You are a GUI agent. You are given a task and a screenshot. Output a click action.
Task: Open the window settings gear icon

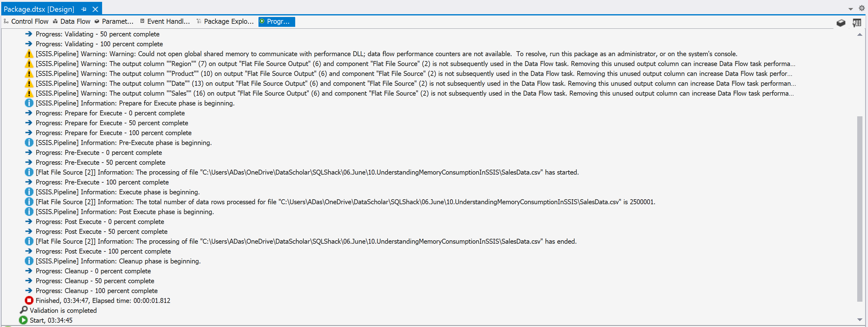point(862,8)
